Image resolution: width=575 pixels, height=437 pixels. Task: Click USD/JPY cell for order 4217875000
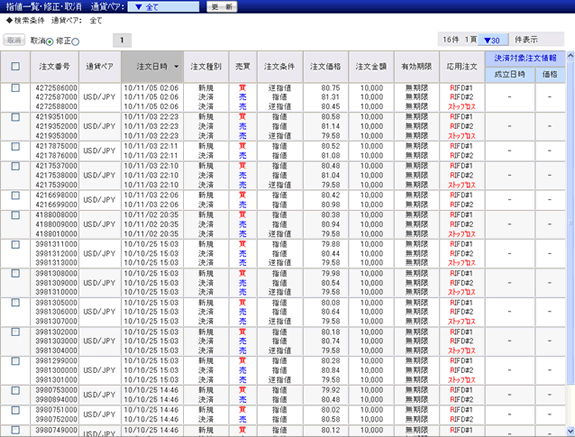tap(99, 151)
